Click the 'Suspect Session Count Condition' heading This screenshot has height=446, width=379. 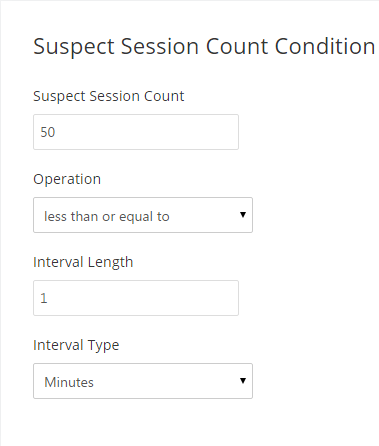click(x=204, y=46)
